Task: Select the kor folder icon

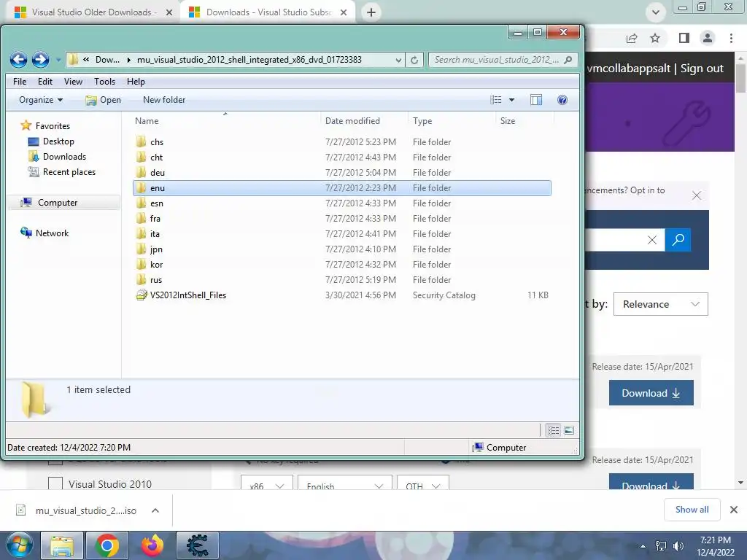Action: 141,264
